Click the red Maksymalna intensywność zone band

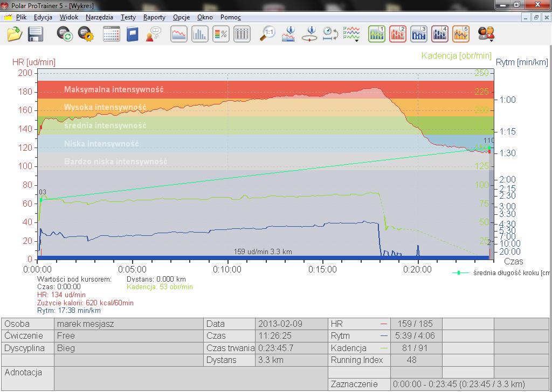point(265,89)
